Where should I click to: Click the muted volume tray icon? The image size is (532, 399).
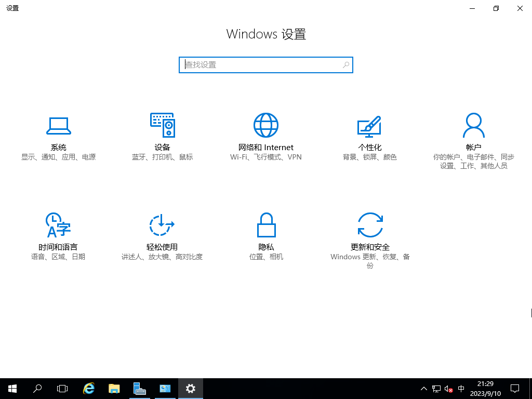pyautogui.click(x=448, y=389)
